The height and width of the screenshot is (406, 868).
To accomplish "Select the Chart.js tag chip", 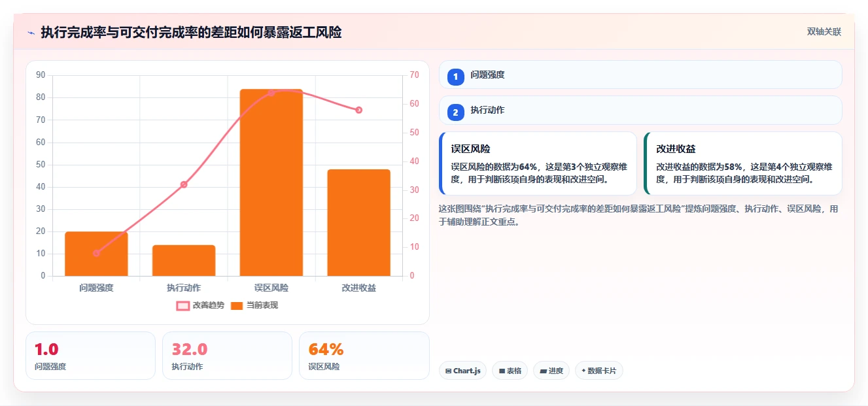I will pos(462,371).
